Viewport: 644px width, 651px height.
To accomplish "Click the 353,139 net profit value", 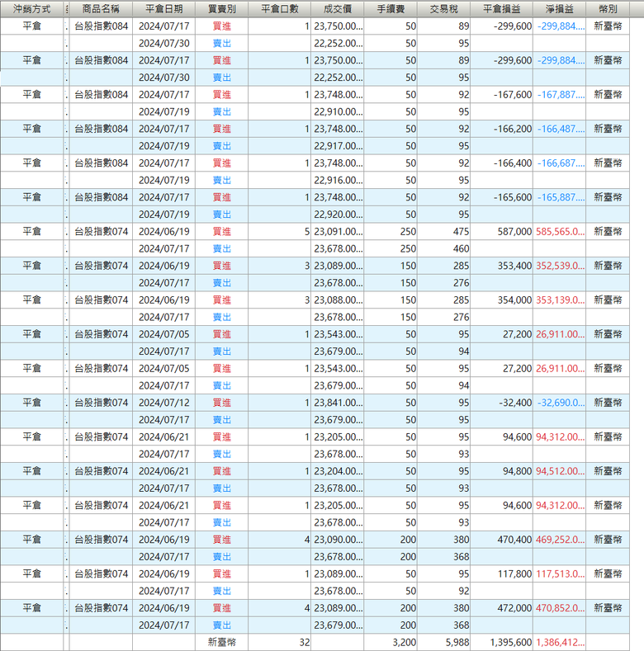I will pyautogui.click(x=560, y=300).
